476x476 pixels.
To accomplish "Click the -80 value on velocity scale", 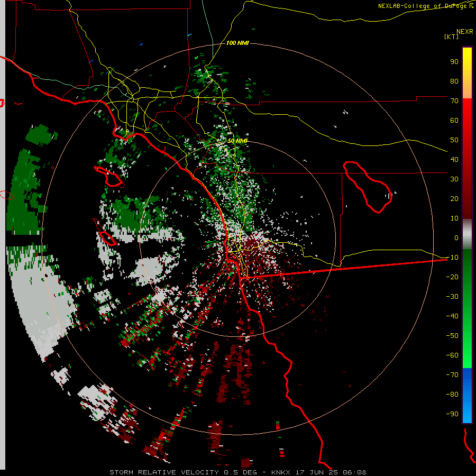I will [452, 395].
